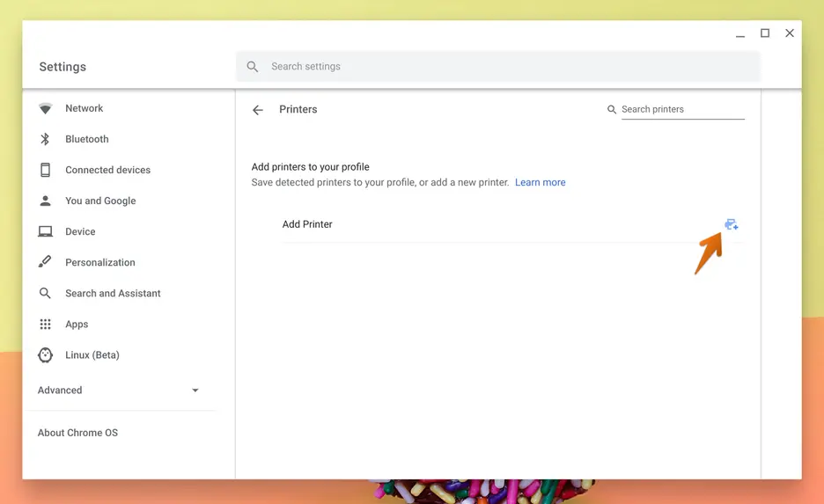Go back using the Printers back arrow

click(257, 110)
